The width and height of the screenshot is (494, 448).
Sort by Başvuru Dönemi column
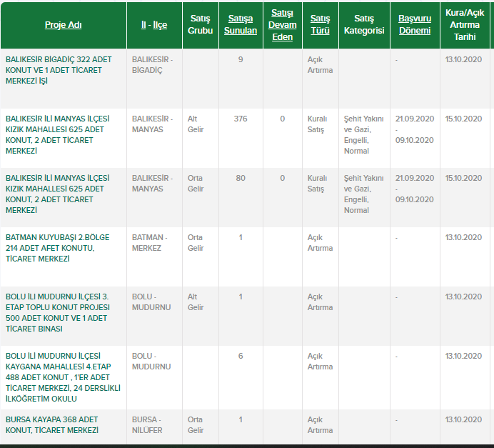click(414, 25)
